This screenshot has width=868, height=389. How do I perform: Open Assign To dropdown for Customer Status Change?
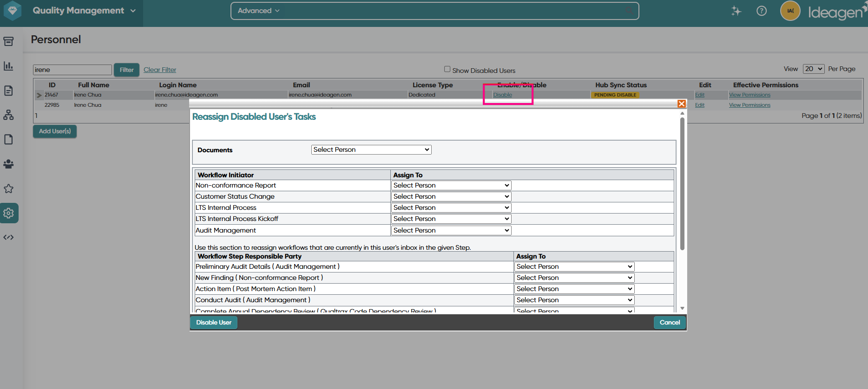[x=451, y=196]
